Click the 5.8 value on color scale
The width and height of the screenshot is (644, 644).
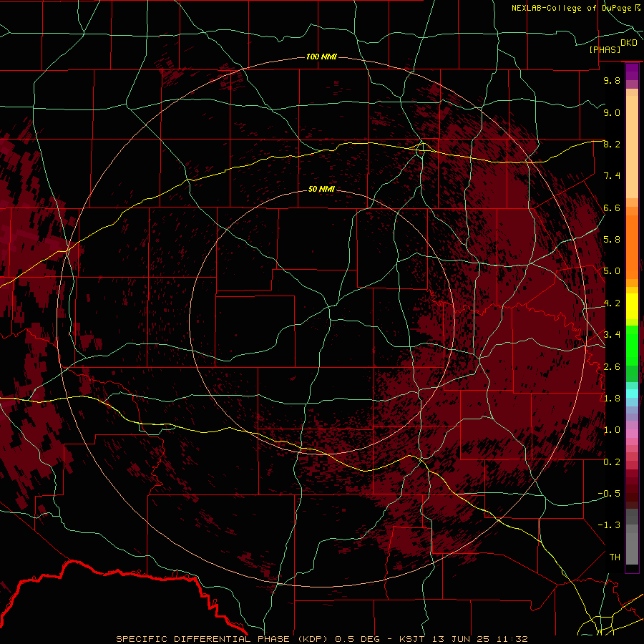pyautogui.click(x=612, y=240)
